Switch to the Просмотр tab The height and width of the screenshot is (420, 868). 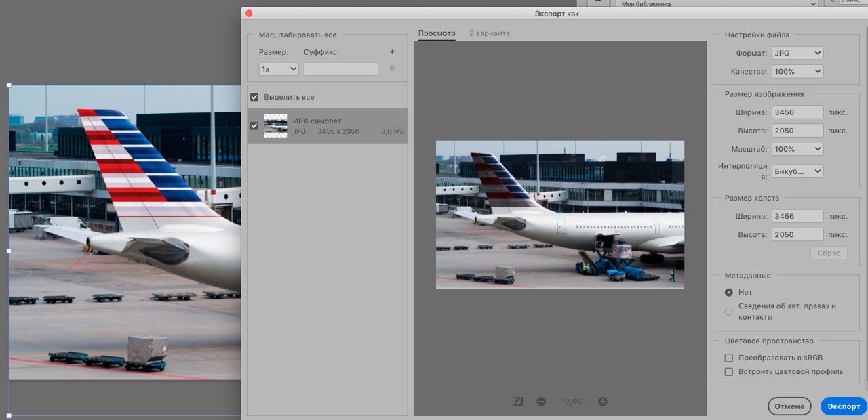pos(437,33)
